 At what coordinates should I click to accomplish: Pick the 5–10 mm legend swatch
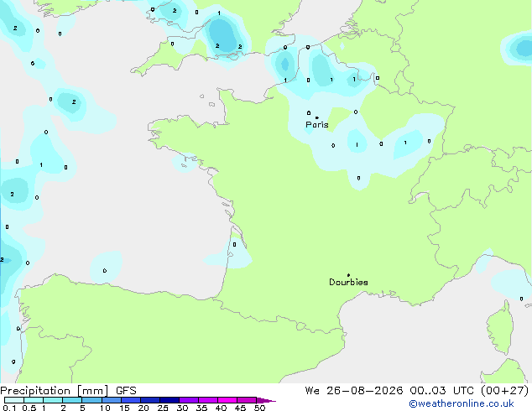(x=91, y=400)
